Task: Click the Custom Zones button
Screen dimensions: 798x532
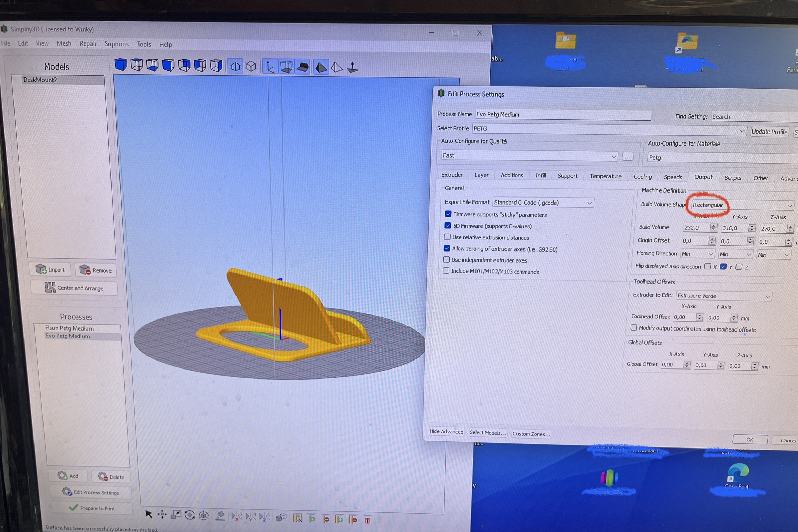Action: [531, 434]
